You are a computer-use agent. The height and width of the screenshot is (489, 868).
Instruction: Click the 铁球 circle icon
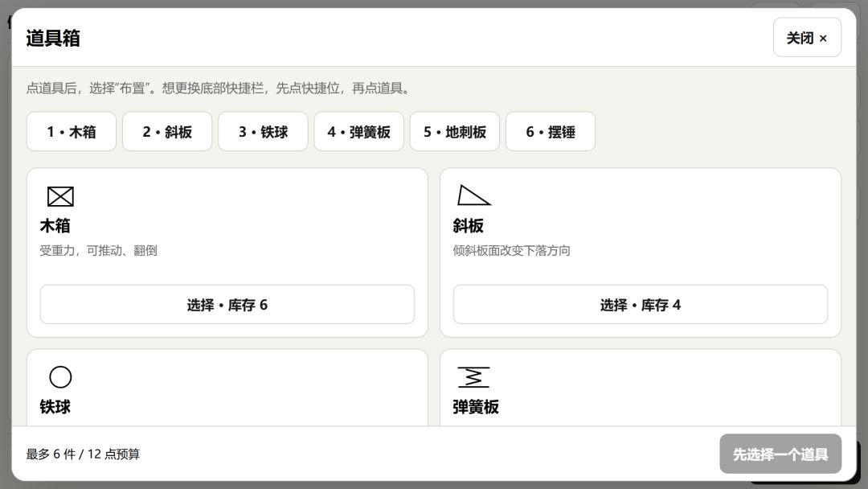(x=60, y=377)
